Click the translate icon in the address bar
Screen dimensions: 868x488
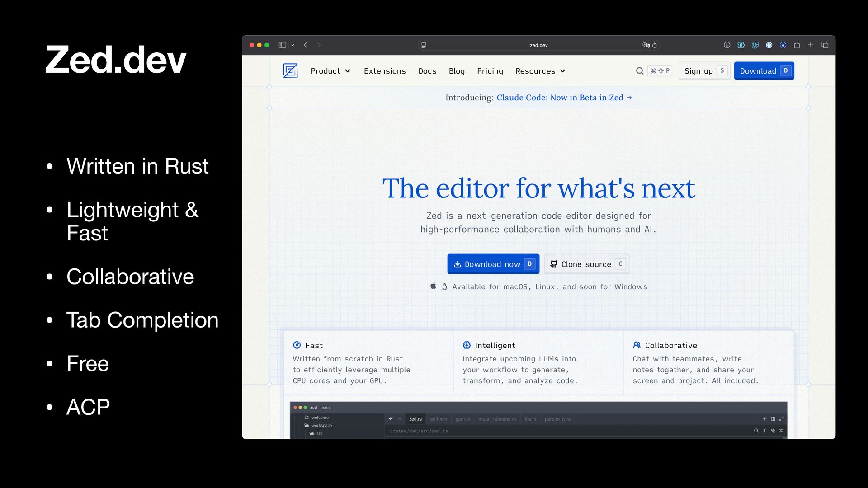tap(646, 45)
